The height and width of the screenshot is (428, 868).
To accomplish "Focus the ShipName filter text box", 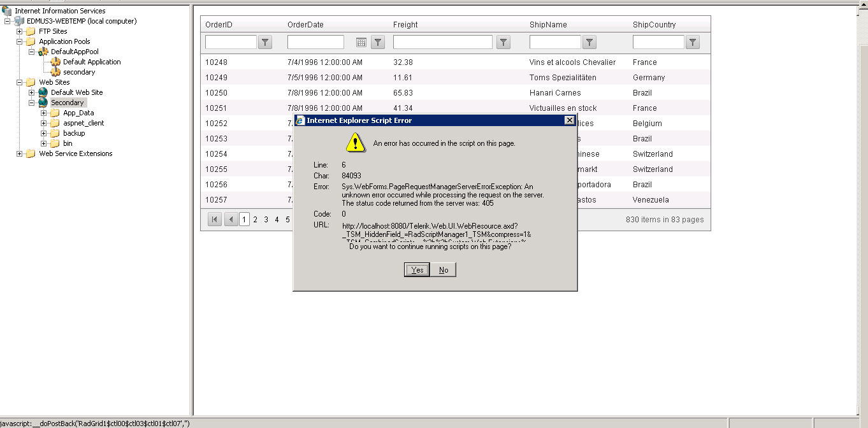I will (x=555, y=42).
